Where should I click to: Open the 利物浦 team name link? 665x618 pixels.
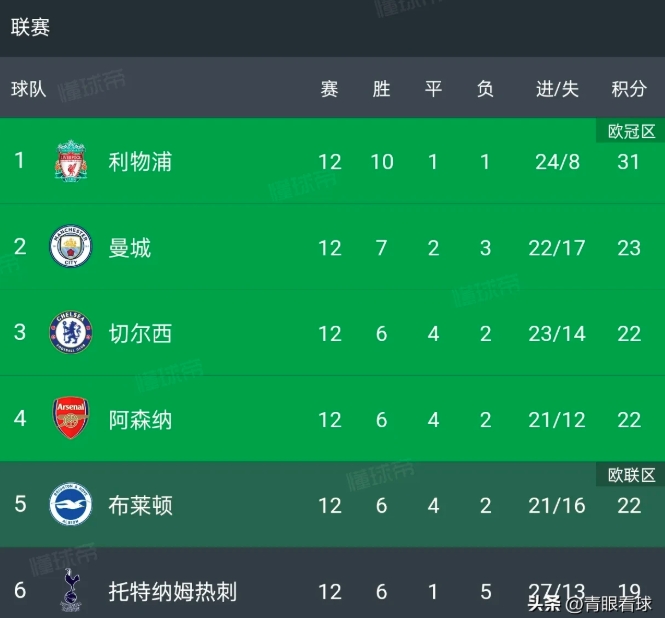(x=140, y=162)
